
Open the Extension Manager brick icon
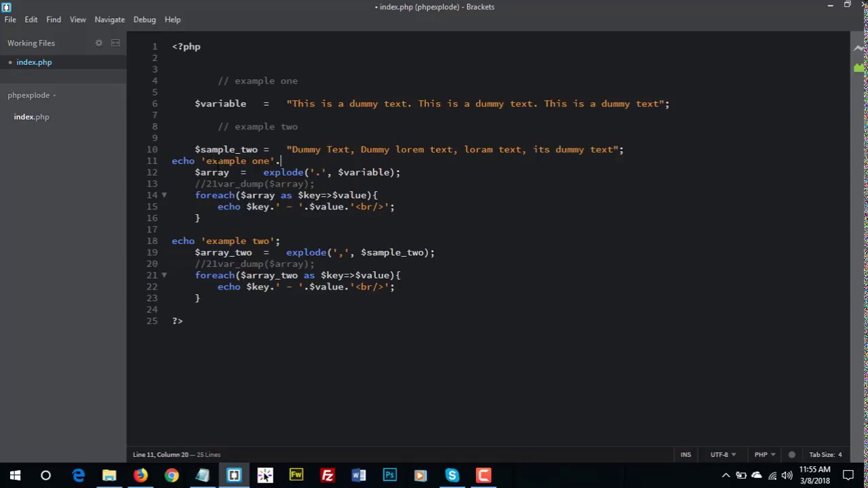coord(859,68)
